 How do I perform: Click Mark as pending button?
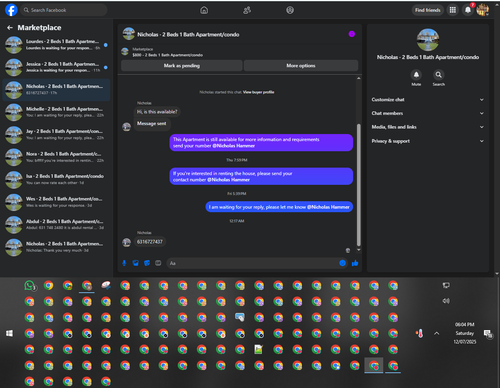[x=182, y=66]
